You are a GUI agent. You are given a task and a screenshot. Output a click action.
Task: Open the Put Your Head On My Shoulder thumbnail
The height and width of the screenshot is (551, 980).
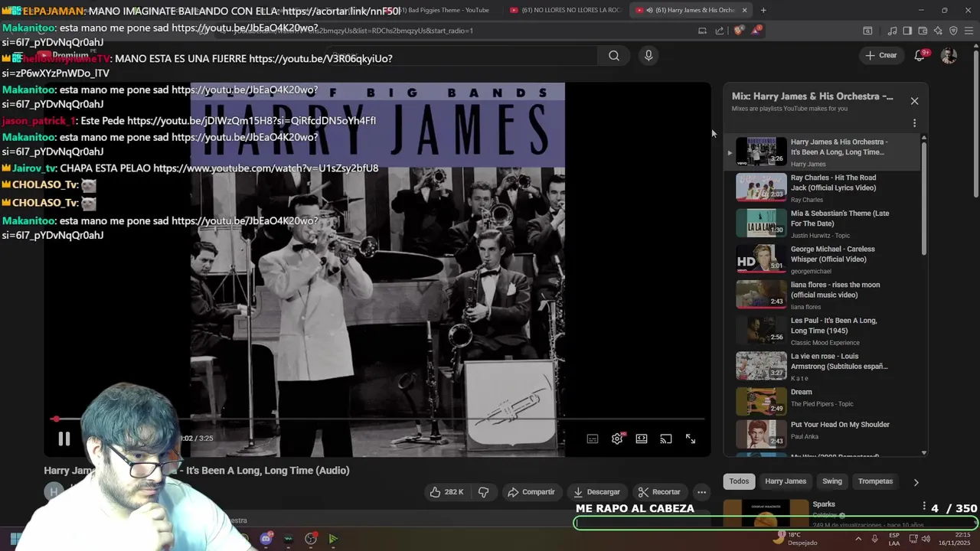[762, 434]
